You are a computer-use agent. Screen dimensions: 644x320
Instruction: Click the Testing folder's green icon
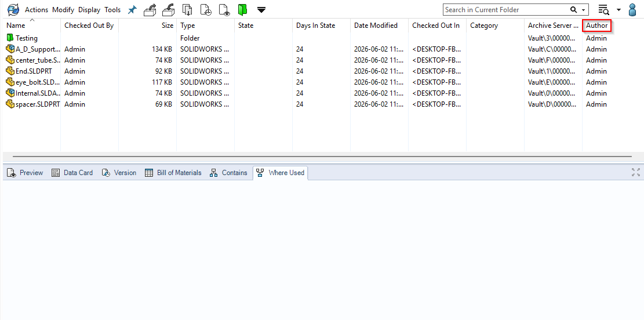[x=10, y=38]
